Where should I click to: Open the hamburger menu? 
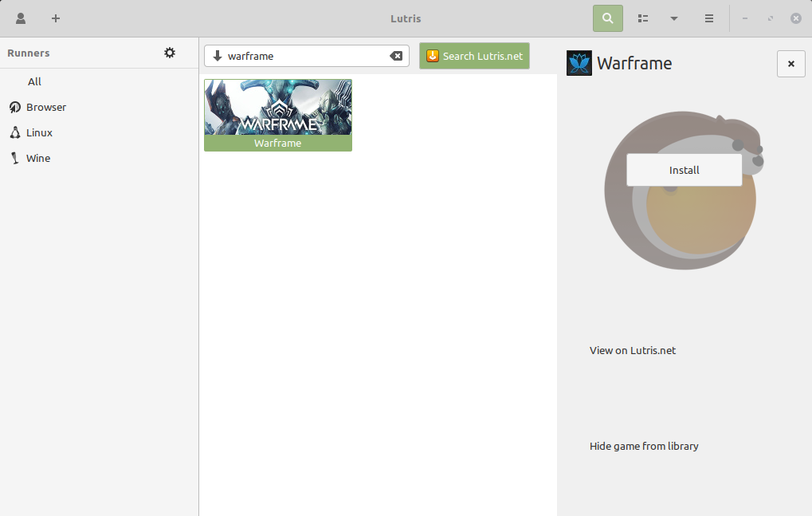(x=709, y=18)
